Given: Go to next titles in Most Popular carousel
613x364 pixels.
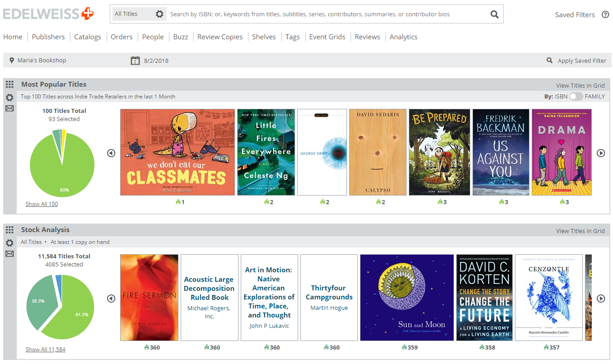Looking at the screenshot, I should (x=601, y=153).
